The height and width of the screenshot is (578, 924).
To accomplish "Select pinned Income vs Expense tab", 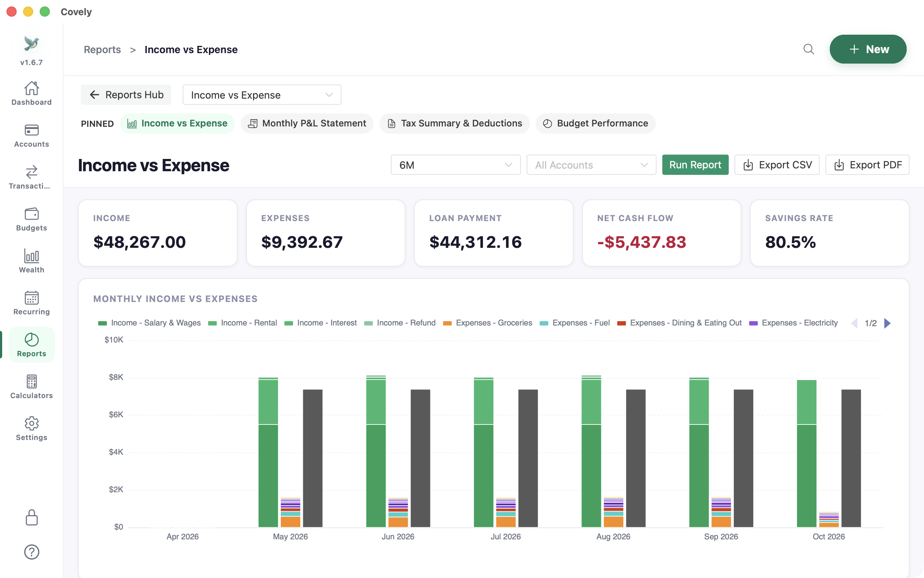I will (177, 124).
